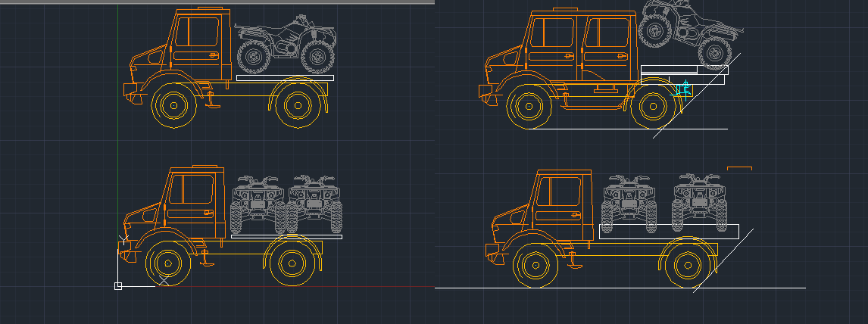Select the tilted ATV on the double-cab truck
Viewport: 868px width, 324px height.
tap(691, 34)
